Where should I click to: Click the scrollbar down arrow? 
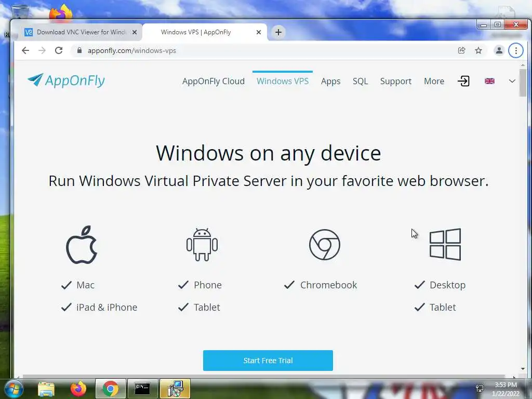tap(523, 369)
